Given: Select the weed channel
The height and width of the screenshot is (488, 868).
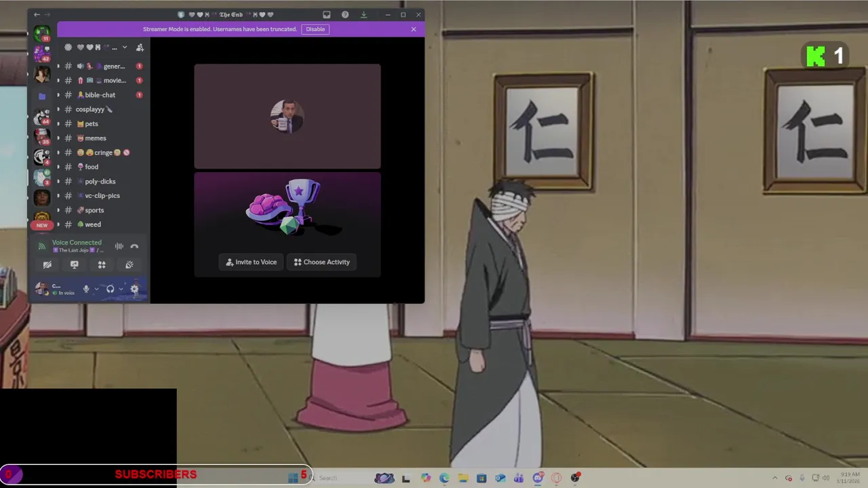Looking at the screenshot, I should [100, 224].
